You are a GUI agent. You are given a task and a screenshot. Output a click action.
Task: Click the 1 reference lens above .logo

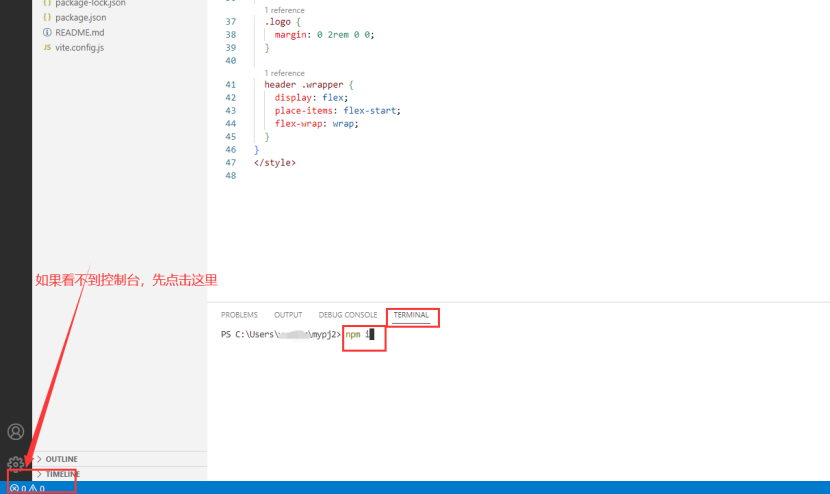[x=284, y=10]
